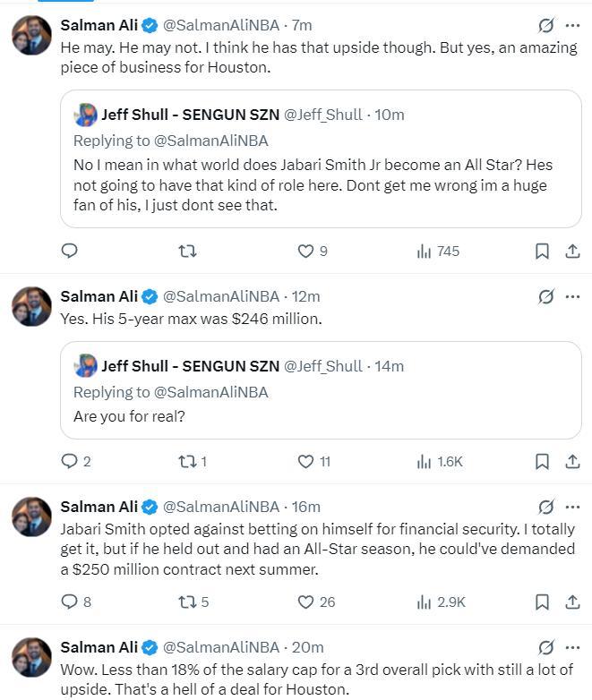Repost the tweet with 745 views
592x700 pixels.
click(x=187, y=252)
